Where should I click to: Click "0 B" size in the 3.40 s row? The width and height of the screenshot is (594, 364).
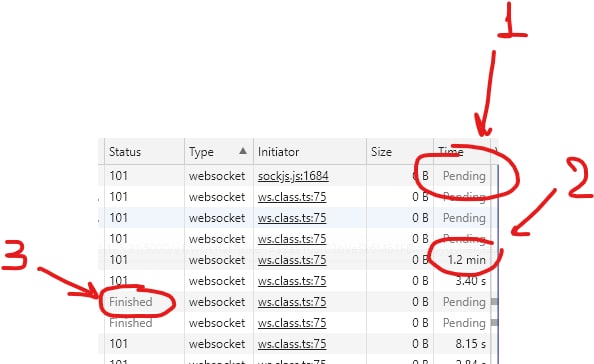(420, 281)
